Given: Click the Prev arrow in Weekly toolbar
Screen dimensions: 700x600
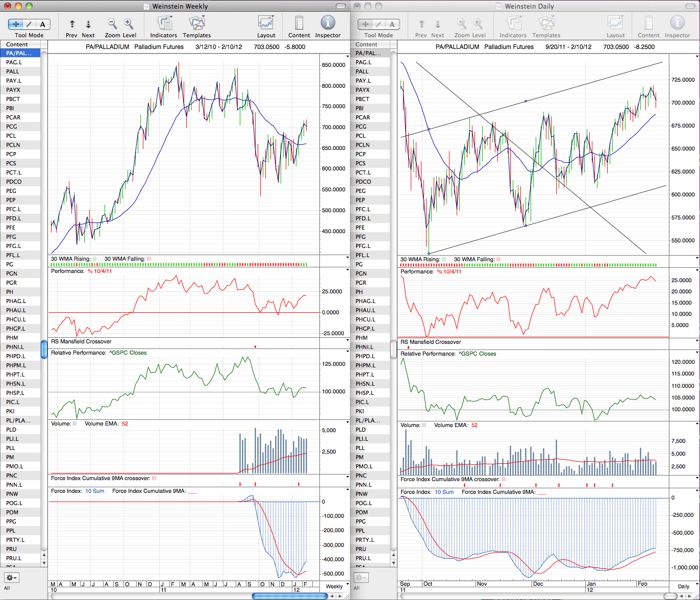Looking at the screenshot, I should pyautogui.click(x=72, y=24).
